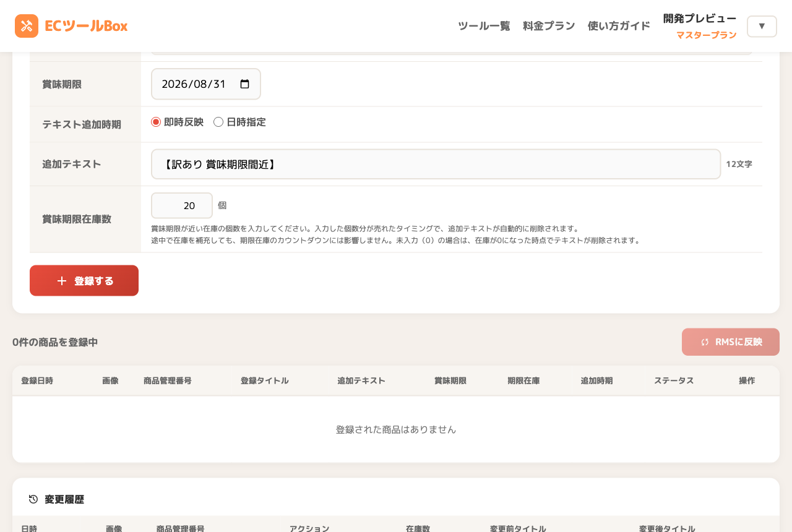Click the 開発プレビュー account label
Image resolution: width=792 pixels, height=532 pixels.
[x=700, y=19]
